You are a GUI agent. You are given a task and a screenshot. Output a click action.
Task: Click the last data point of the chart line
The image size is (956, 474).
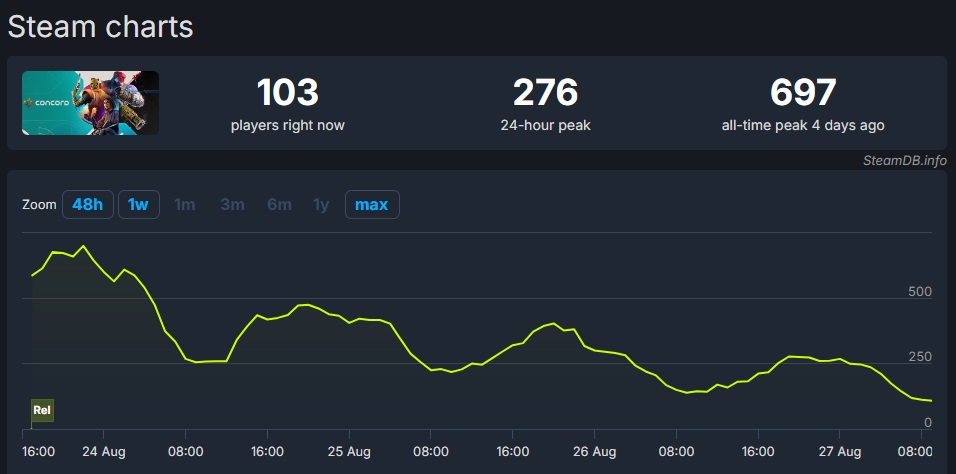click(931, 401)
